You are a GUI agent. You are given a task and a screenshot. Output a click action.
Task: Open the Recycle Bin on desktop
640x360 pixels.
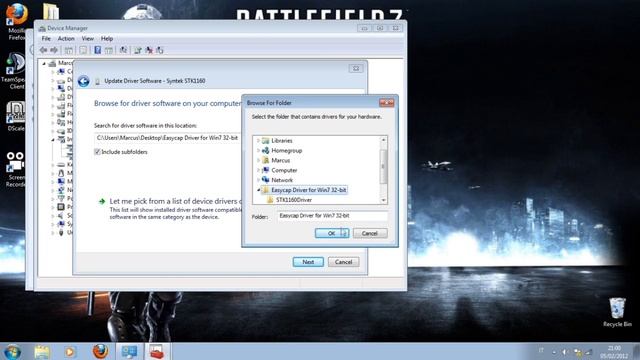[617, 312]
